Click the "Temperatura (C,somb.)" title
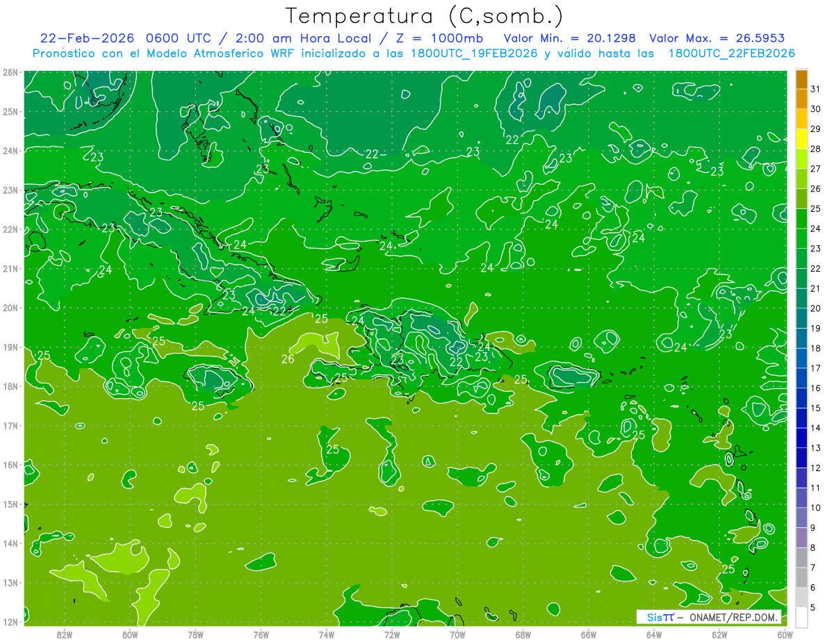 (425, 16)
